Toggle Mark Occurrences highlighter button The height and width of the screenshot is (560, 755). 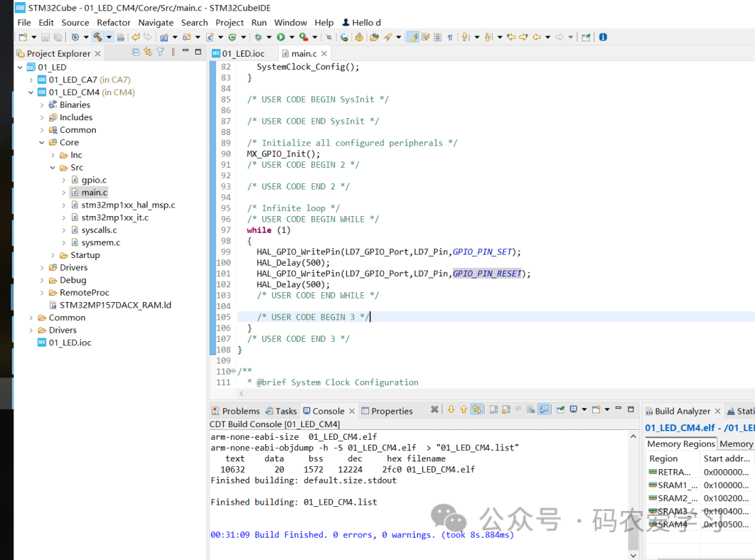[x=413, y=37]
